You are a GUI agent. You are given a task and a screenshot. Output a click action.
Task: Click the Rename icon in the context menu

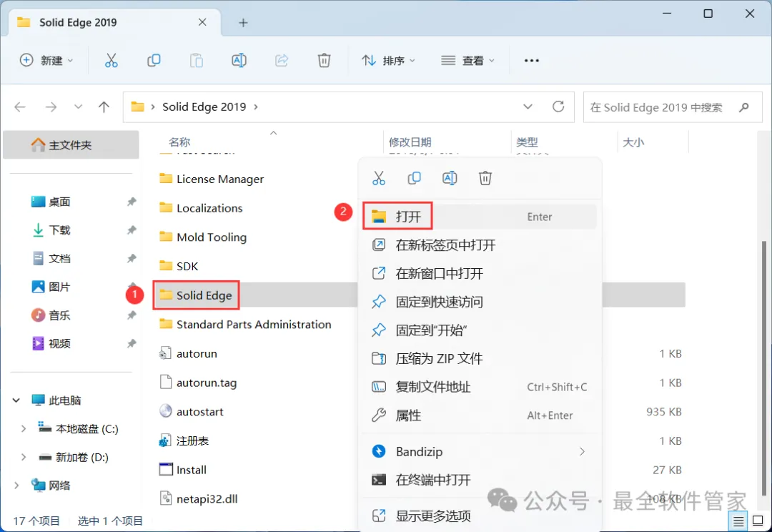450,178
